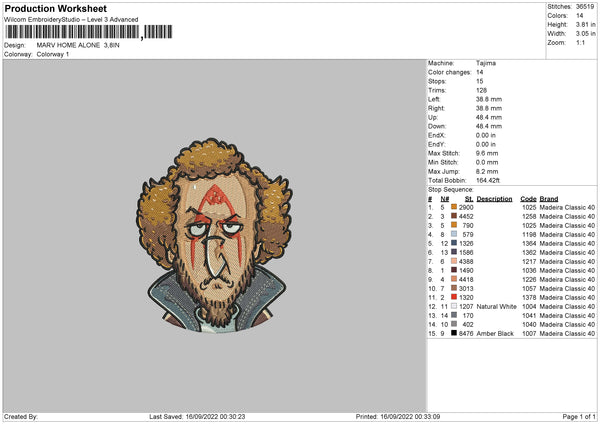The image size is (600, 424).
Task: Click the "N#" column header
Action: pyautogui.click(x=445, y=199)
